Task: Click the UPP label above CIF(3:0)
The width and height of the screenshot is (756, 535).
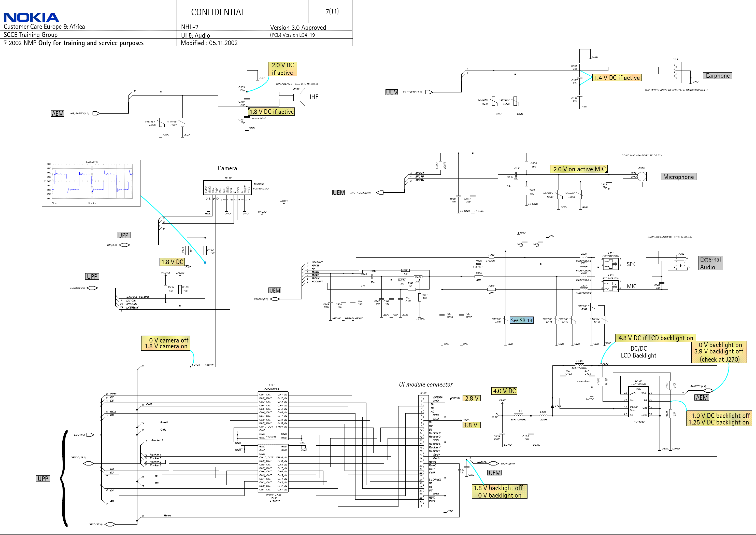Action: coord(123,235)
